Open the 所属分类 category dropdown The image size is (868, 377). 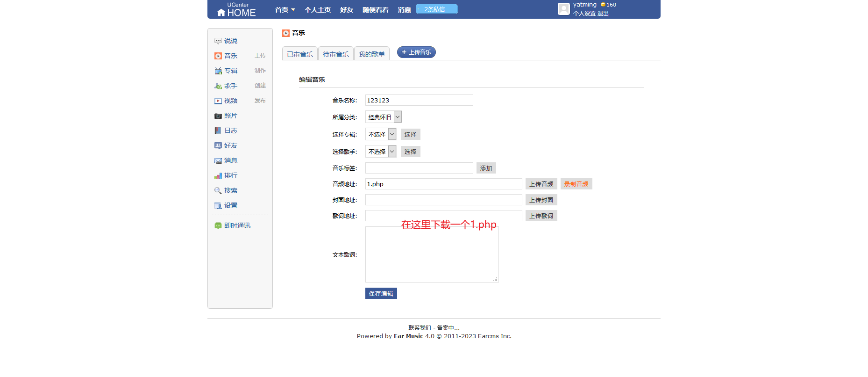tap(384, 117)
